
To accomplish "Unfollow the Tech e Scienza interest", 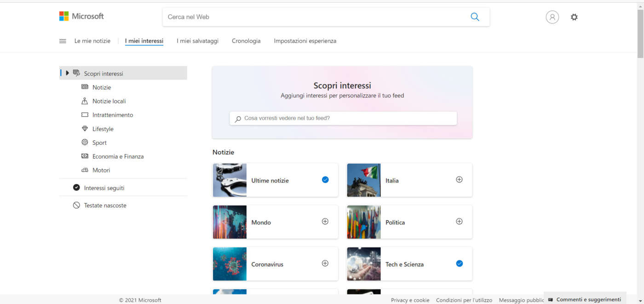I will click(459, 264).
